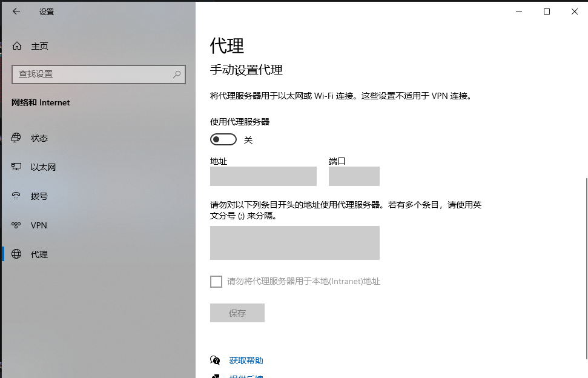Click the search magnifier icon
Screen dimensions: 588x378
point(177,74)
